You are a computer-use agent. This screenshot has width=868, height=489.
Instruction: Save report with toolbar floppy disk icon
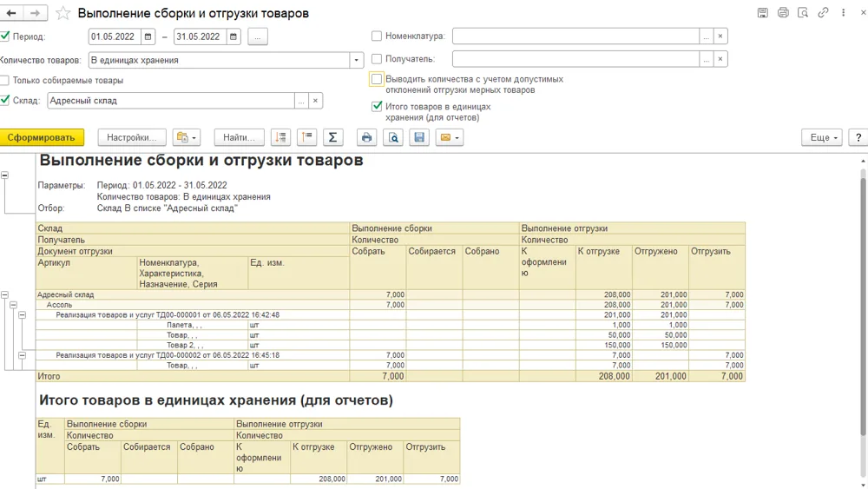coord(419,137)
